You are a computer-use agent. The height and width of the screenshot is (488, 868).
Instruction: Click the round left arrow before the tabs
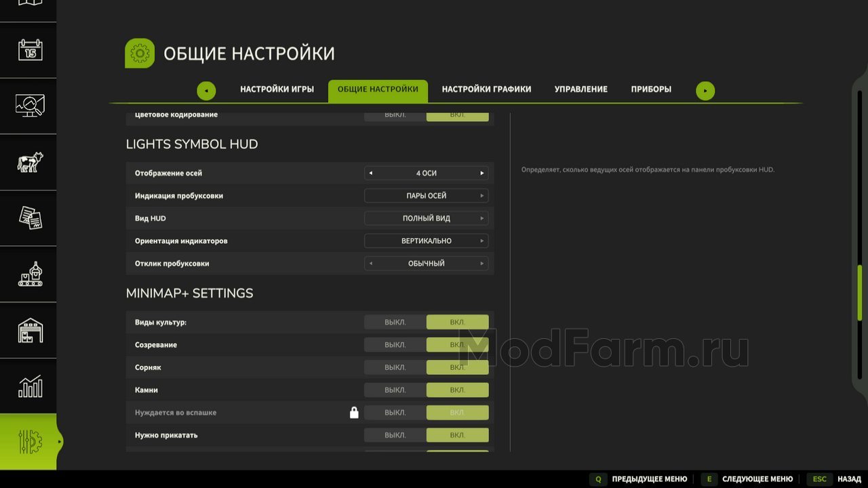[x=206, y=91]
